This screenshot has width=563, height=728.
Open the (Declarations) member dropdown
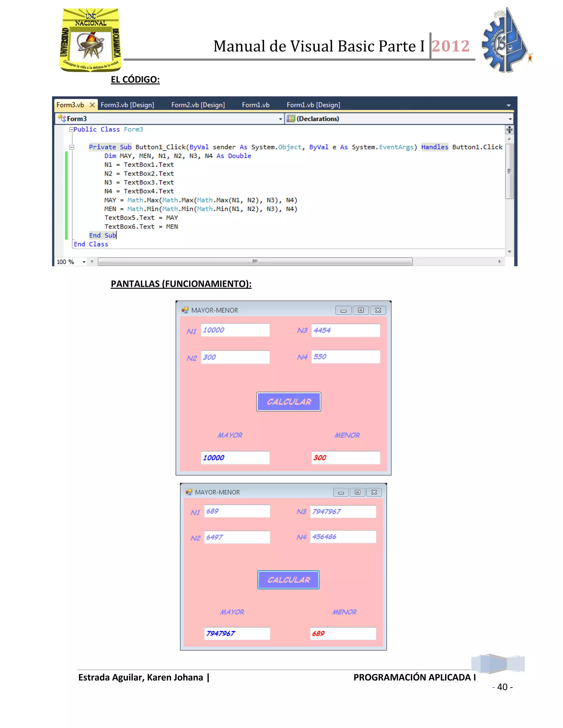pyautogui.click(x=510, y=119)
